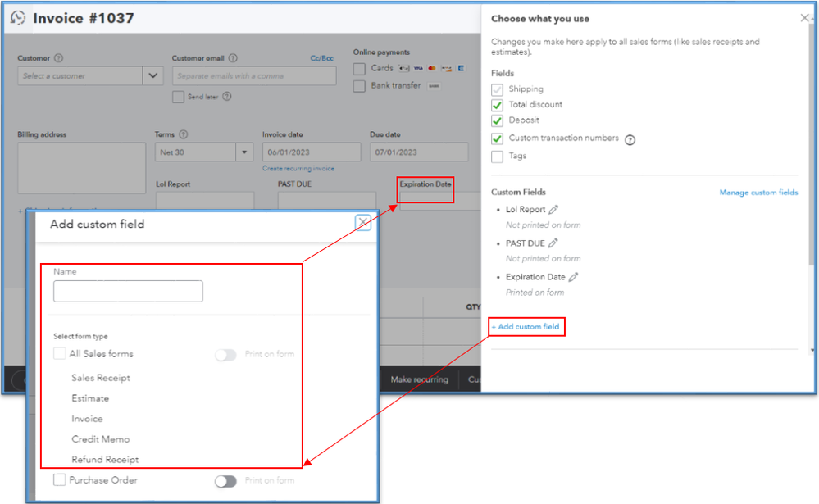The image size is (819, 504).
Task: Close the Choose what you use panel
Action: point(805,18)
